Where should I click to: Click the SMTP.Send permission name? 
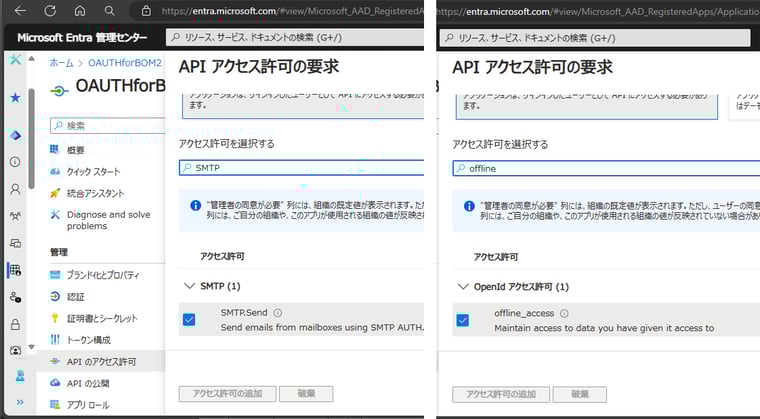pos(244,313)
